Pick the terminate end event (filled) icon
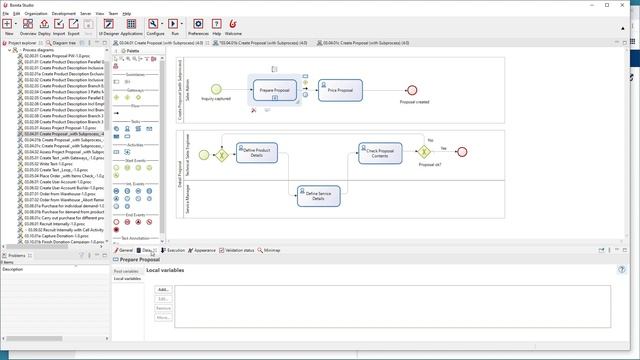 (116, 230)
